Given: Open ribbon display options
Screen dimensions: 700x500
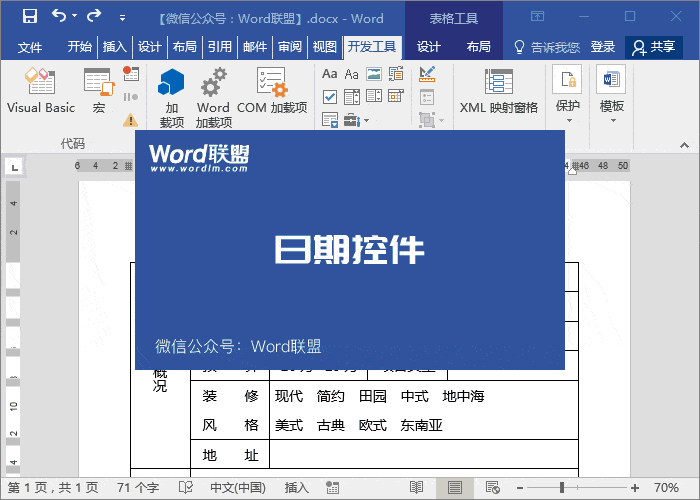Looking at the screenshot, I should pos(538,17).
